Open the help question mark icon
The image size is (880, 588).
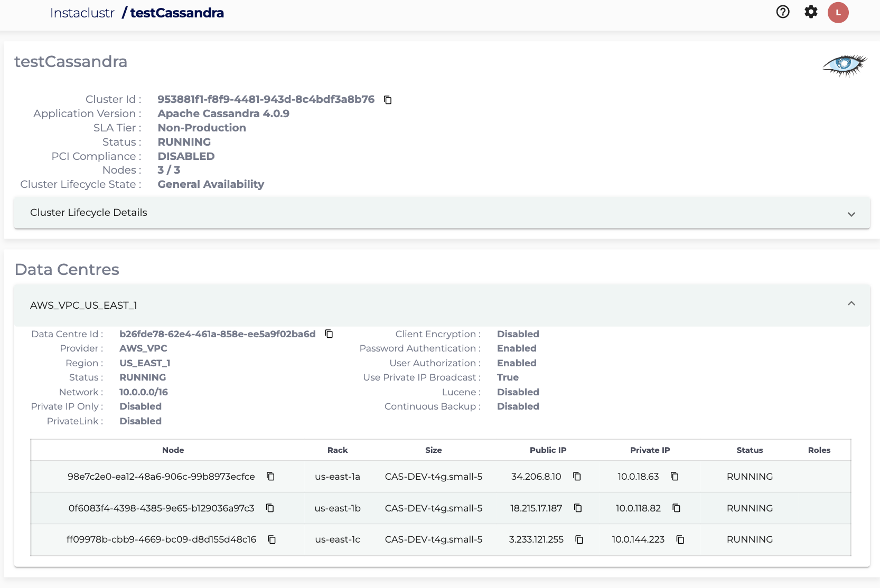click(783, 12)
